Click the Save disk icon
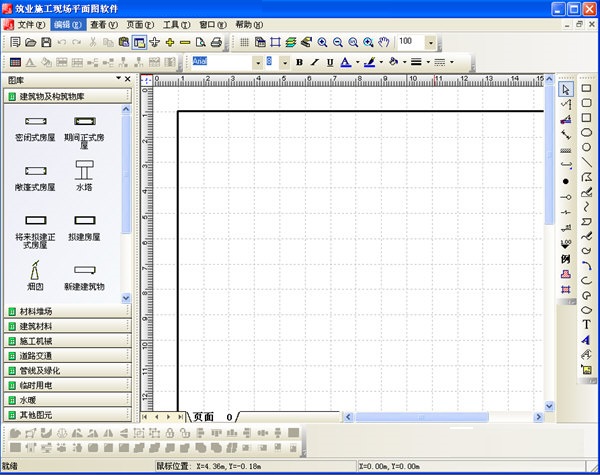The image size is (600, 475). (x=46, y=42)
